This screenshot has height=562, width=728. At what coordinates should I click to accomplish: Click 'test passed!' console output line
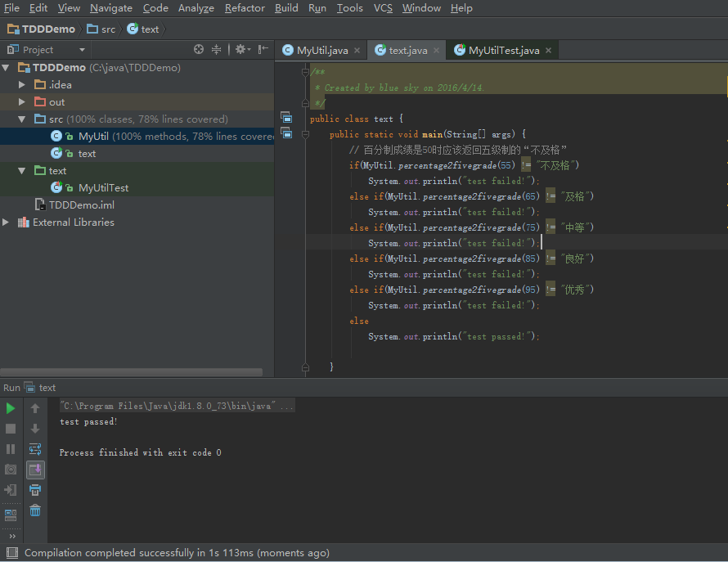[88, 422]
